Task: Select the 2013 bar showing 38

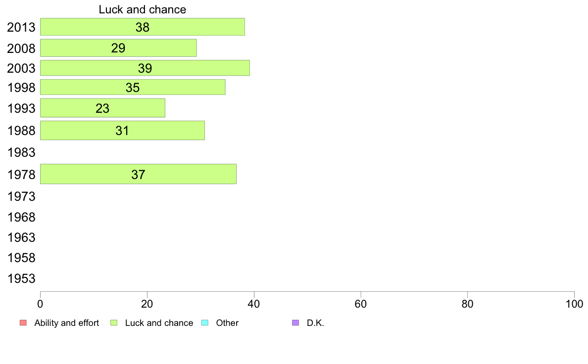Action: [x=143, y=27]
